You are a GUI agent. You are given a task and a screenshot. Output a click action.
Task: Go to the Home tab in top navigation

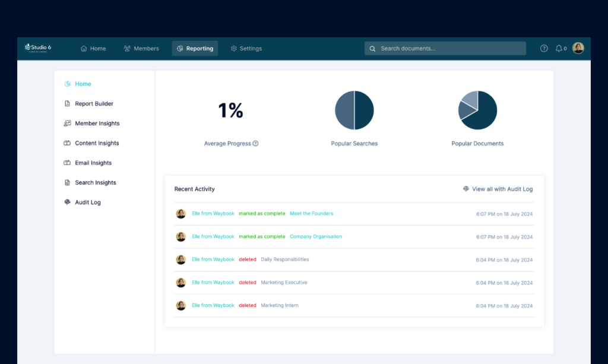[93, 49]
